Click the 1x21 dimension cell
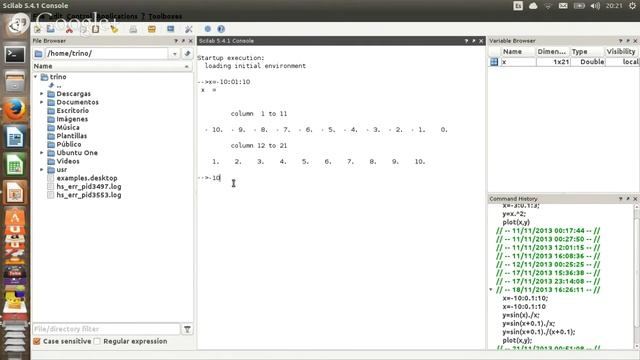The image size is (640, 360). click(553, 62)
